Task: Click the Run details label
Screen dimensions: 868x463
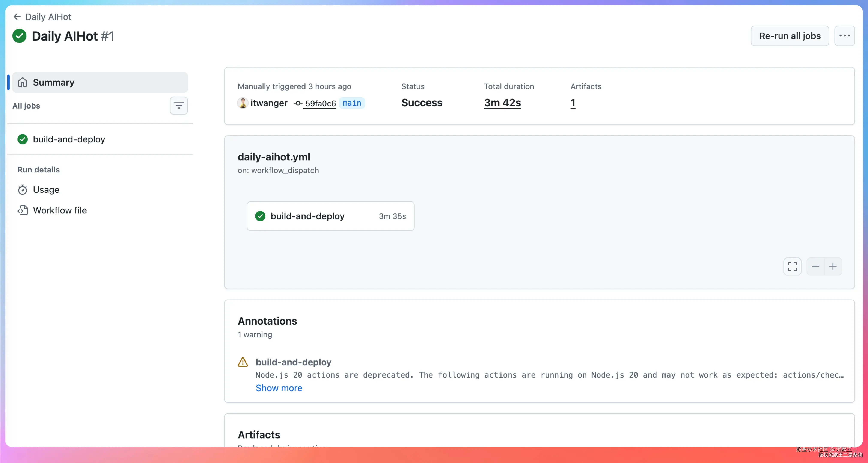Action: coord(39,170)
